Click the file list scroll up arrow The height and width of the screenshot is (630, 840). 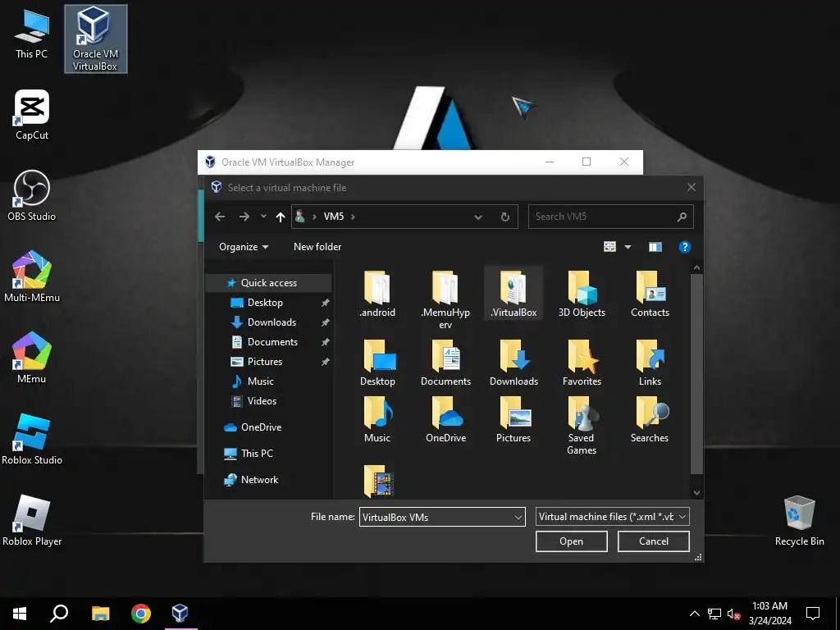696,267
